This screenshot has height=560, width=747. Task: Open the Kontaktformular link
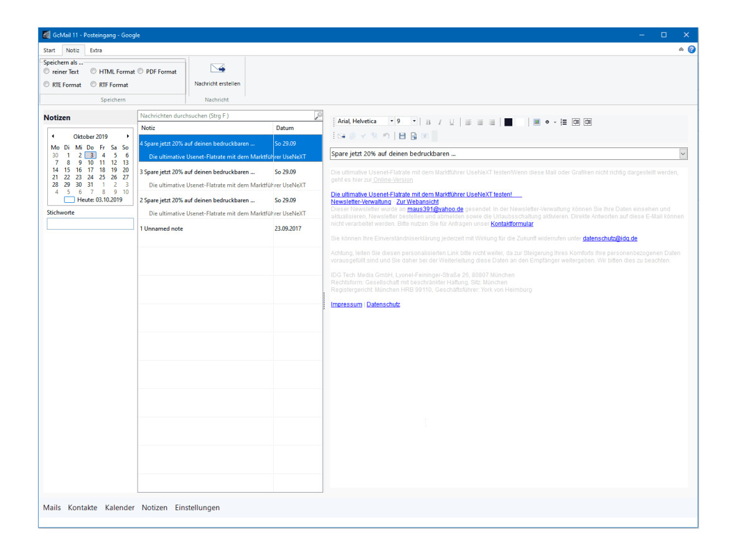[x=512, y=224]
